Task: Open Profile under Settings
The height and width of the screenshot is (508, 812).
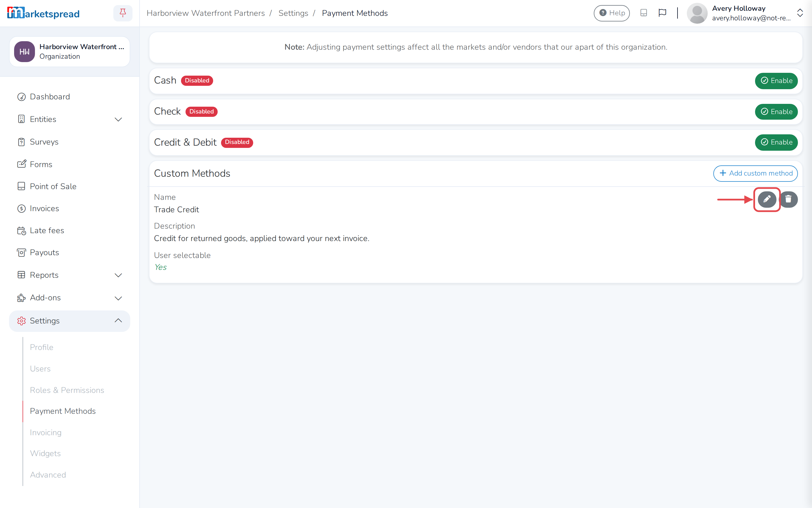Action: (x=42, y=347)
